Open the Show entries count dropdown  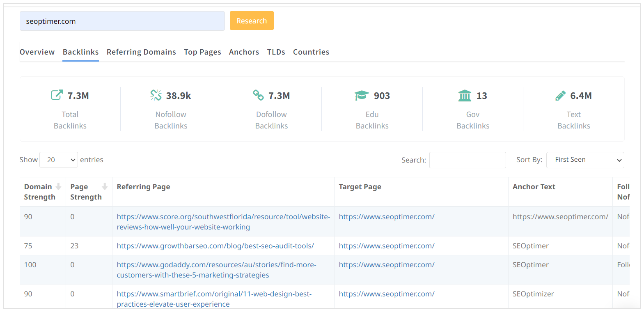tap(59, 160)
